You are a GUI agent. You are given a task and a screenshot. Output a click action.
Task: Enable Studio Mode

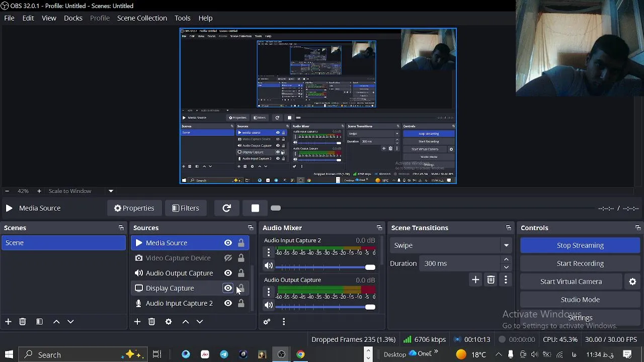pos(580,300)
